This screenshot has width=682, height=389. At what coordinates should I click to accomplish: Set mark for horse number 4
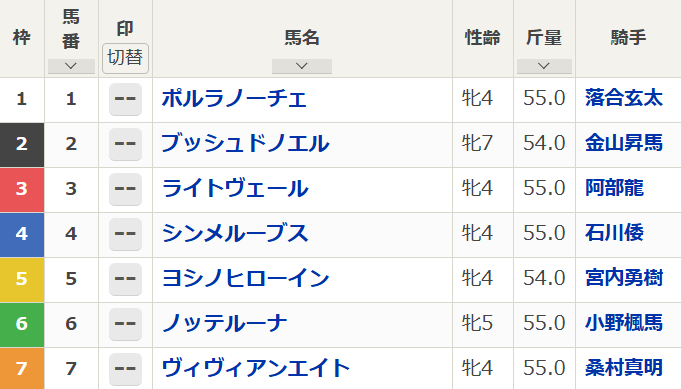[125, 234]
